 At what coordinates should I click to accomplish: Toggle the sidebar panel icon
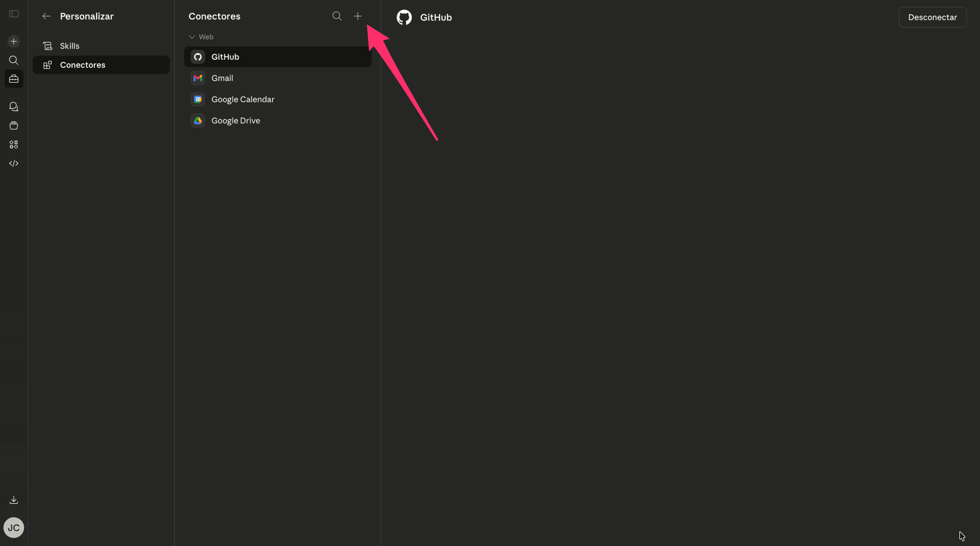14,14
